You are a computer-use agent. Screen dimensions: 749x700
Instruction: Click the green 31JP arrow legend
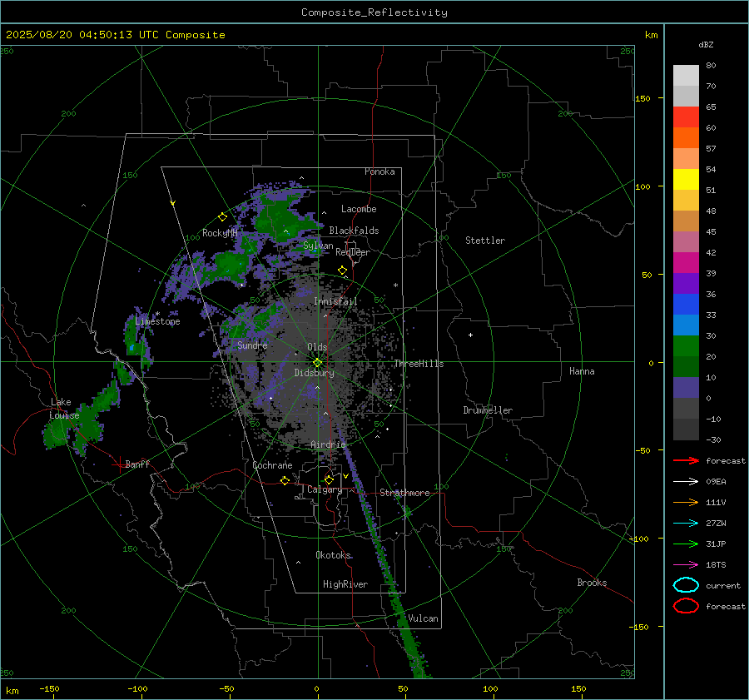click(x=686, y=544)
